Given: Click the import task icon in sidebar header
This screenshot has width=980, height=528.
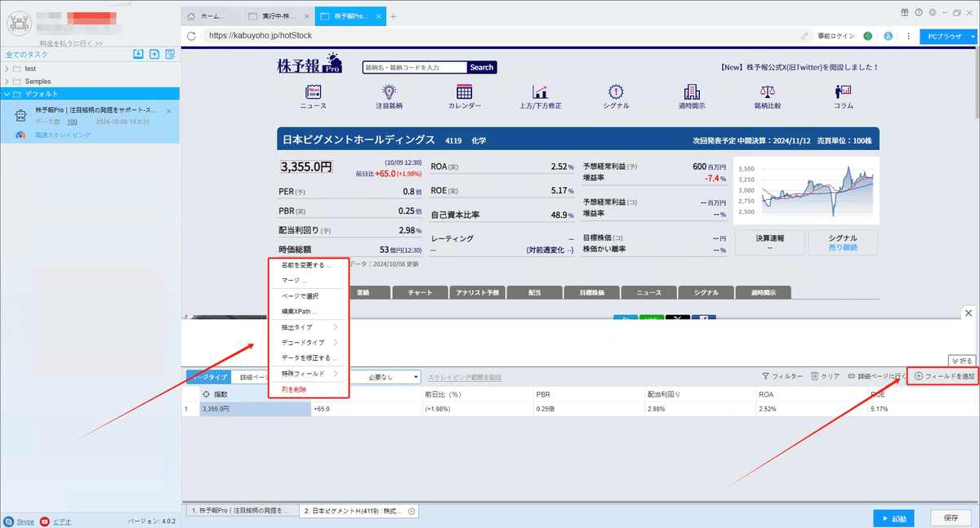Looking at the screenshot, I should coord(138,54).
